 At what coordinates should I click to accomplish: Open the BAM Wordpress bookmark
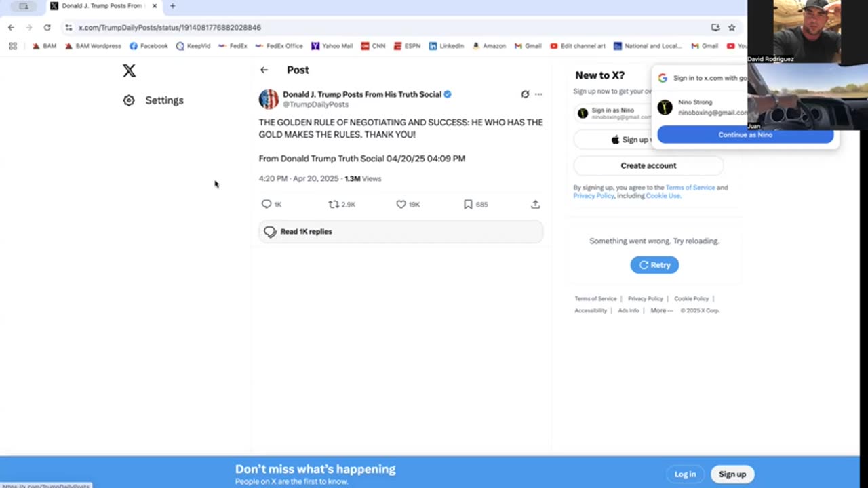point(93,46)
